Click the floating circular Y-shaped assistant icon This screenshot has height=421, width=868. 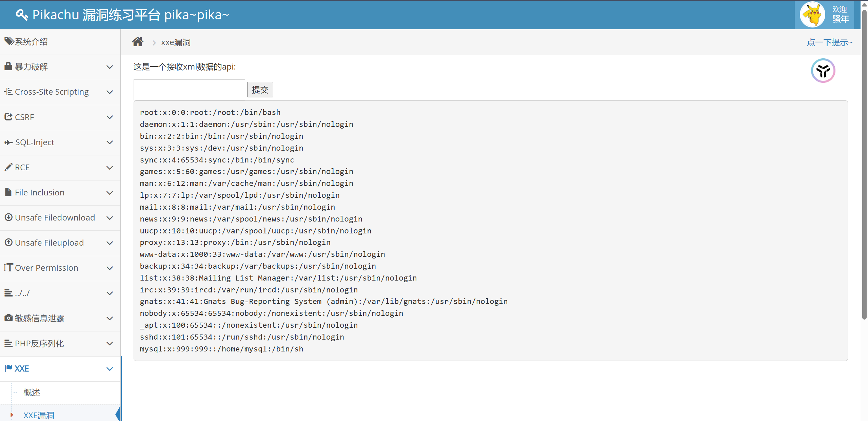[x=823, y=71]
